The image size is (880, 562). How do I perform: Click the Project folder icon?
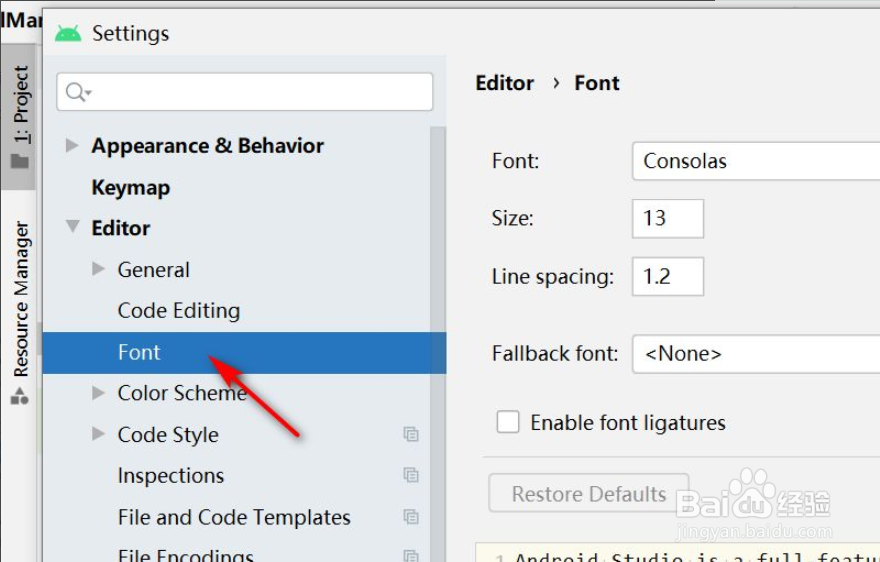(x=20, y=161)
